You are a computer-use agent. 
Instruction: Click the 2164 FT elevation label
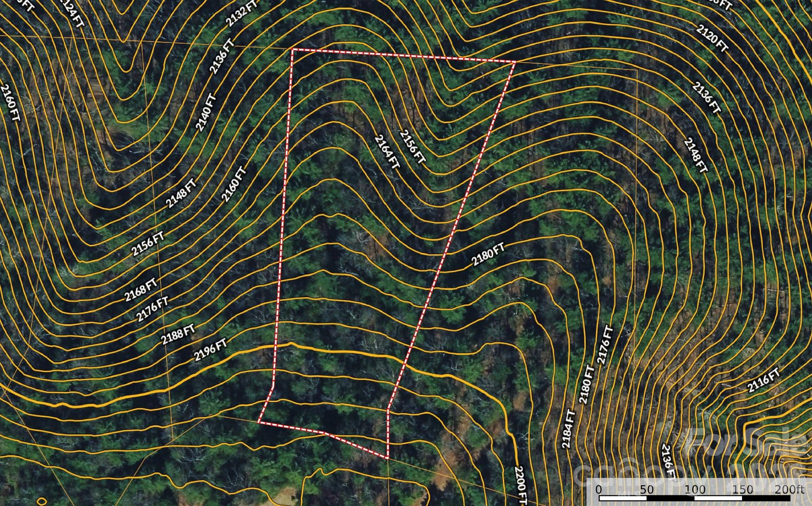point(387,152)
